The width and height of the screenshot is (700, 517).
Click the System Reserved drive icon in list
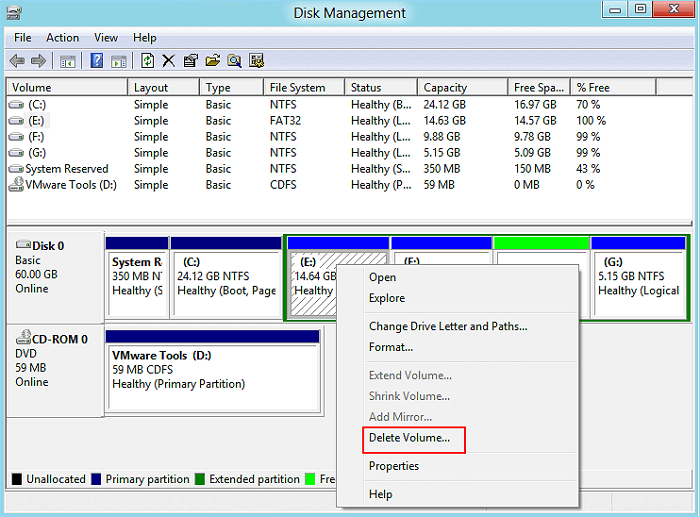16,169
